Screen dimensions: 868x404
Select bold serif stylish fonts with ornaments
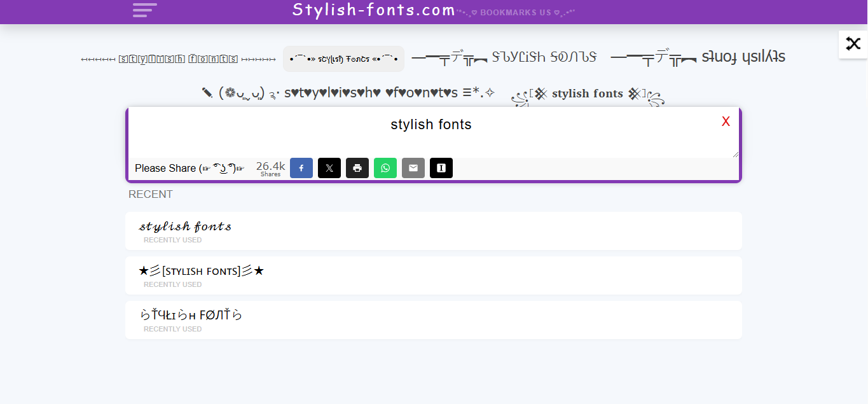[588, 95]
